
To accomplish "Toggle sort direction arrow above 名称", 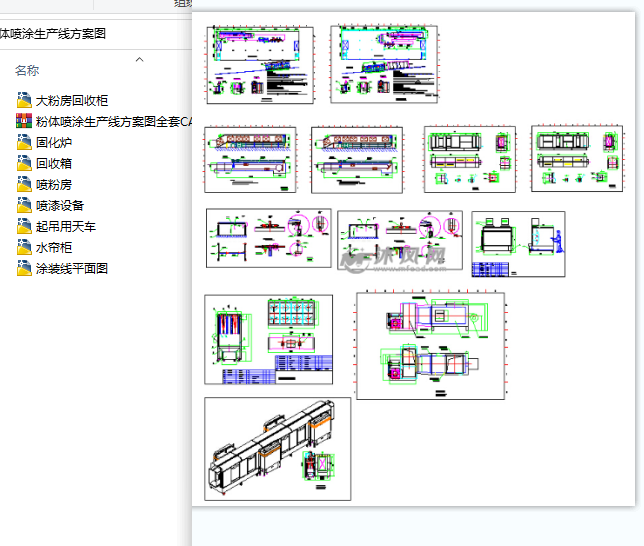I will 140,60.
